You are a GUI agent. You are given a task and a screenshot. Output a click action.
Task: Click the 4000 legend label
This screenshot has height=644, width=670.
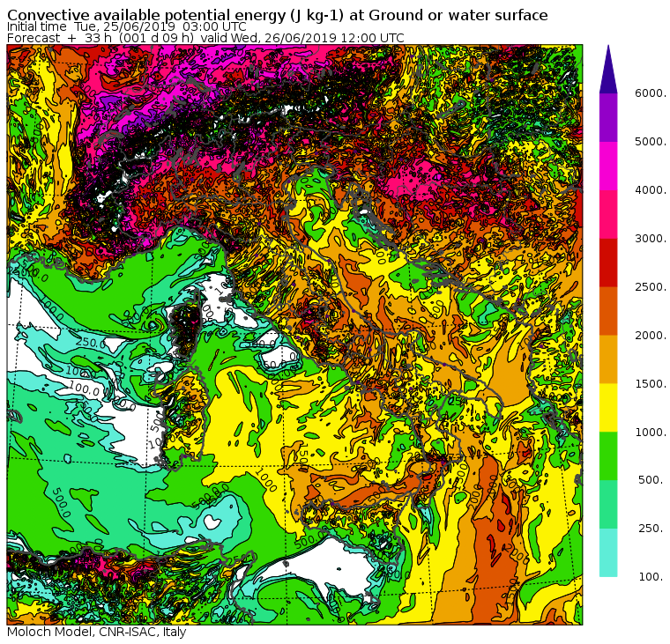tap(650, 190)
